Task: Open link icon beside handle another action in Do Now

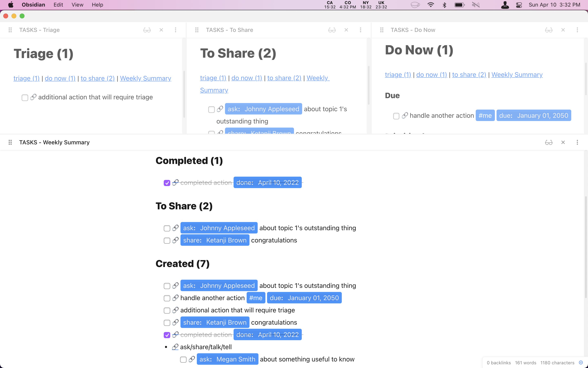Action: coord(405,115)
